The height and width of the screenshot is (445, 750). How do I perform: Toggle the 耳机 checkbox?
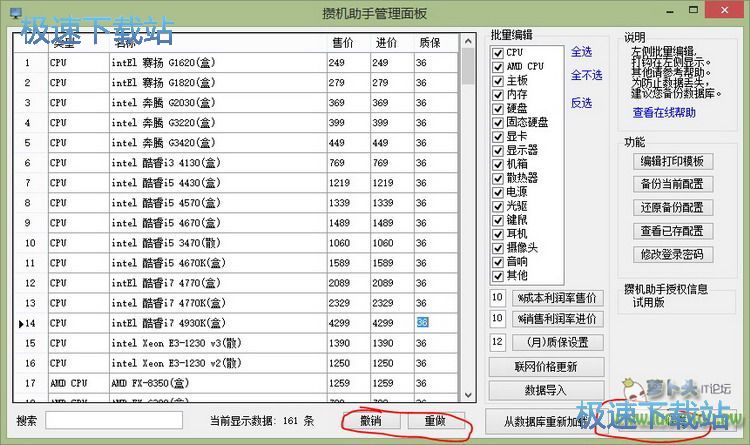tap(498, 234)
